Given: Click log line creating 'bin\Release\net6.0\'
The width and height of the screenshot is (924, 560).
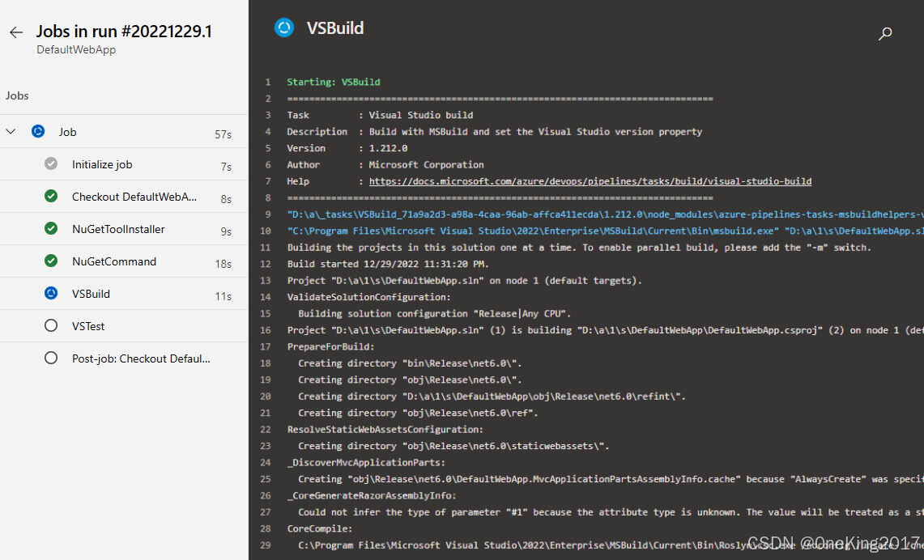Looking at the screenshot, I should tap(410, 363).
